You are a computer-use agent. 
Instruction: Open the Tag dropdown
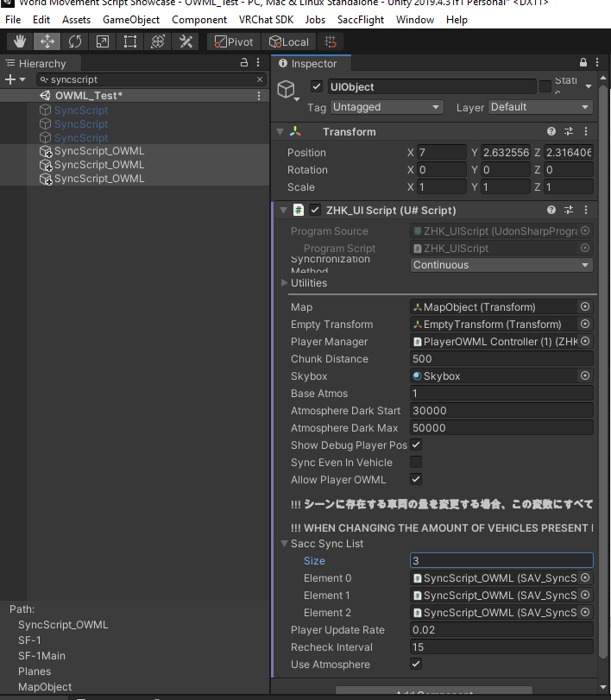coord(387,107)
